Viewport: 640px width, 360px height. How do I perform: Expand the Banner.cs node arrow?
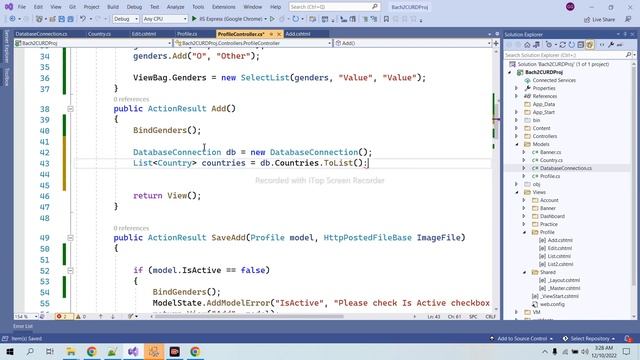[x=524, y=152]
